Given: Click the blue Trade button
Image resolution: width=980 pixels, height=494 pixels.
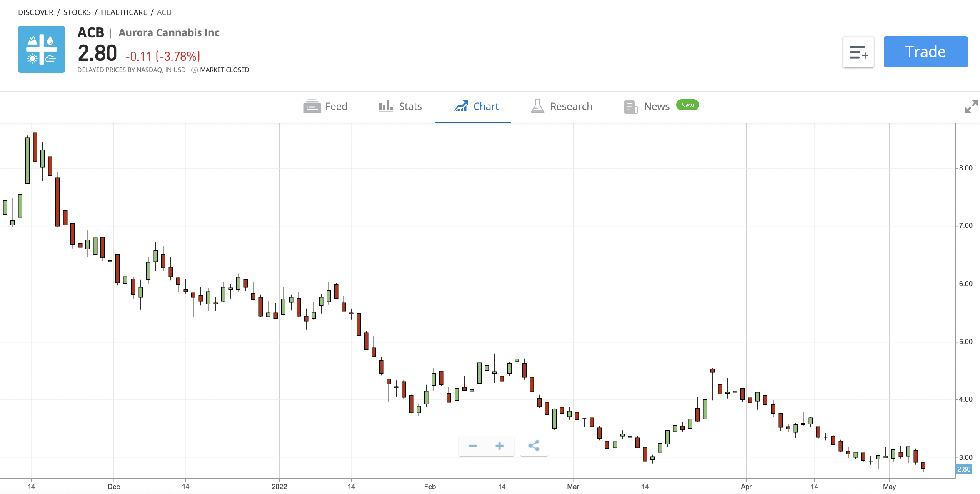Looking at the screenshot, I should pyautogui.click(x=925, y=52).
